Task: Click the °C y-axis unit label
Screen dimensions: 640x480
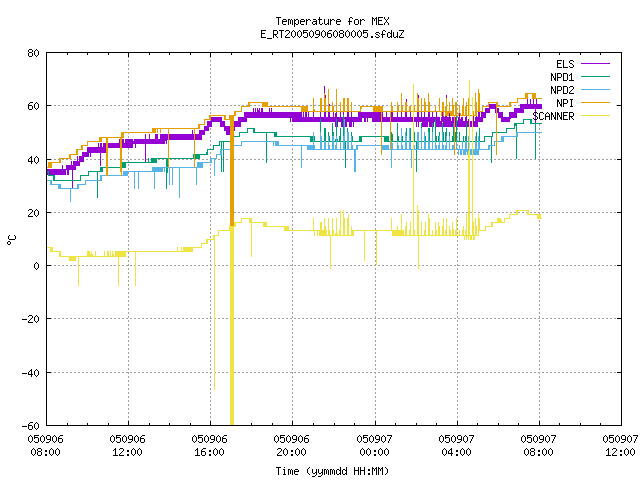Action: pos(12,240)
